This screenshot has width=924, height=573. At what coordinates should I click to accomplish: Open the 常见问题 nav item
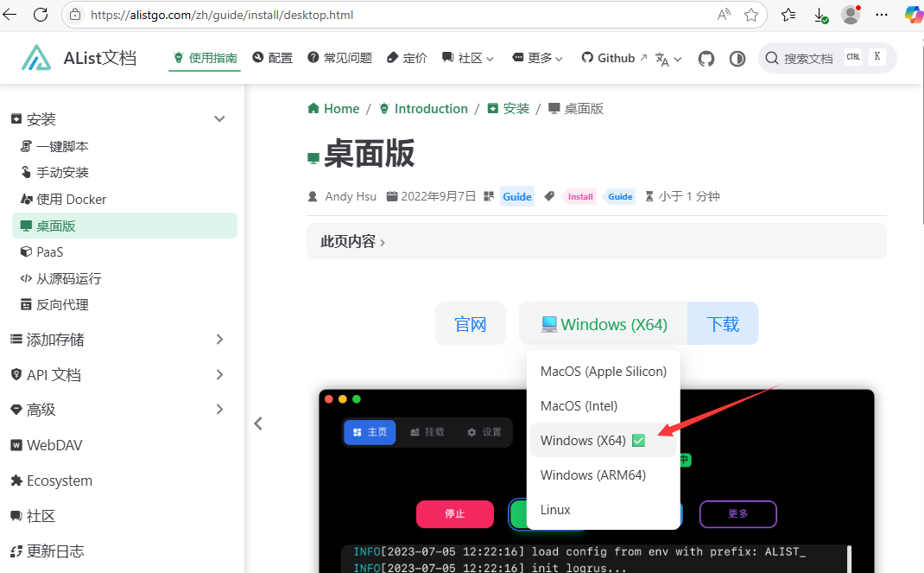340,58
